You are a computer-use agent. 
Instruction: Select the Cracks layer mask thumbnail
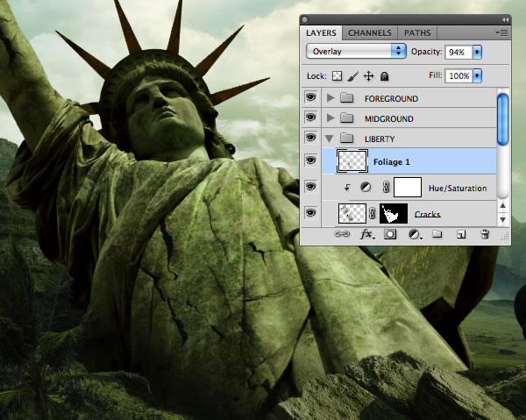coord(394,213)
